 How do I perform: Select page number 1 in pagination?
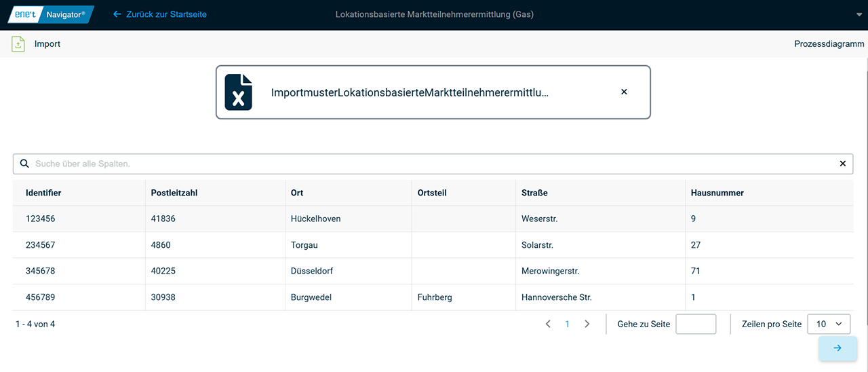(568, 324)
